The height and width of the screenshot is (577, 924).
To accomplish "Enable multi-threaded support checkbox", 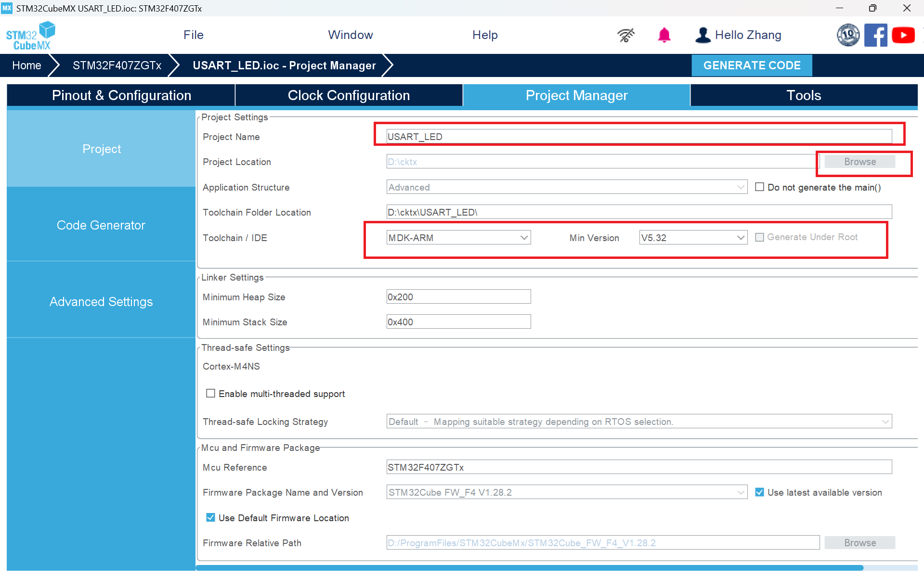I will tap(210, 394).
